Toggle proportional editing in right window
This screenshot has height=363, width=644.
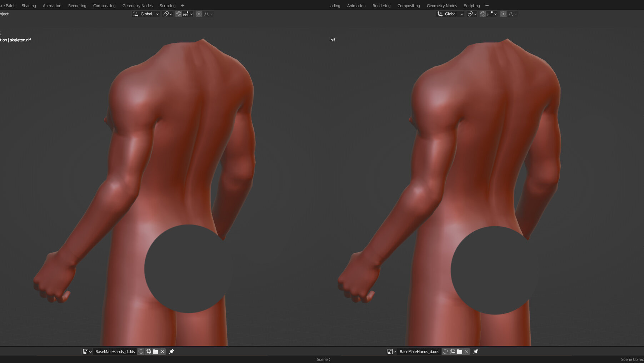coord(503,14)
